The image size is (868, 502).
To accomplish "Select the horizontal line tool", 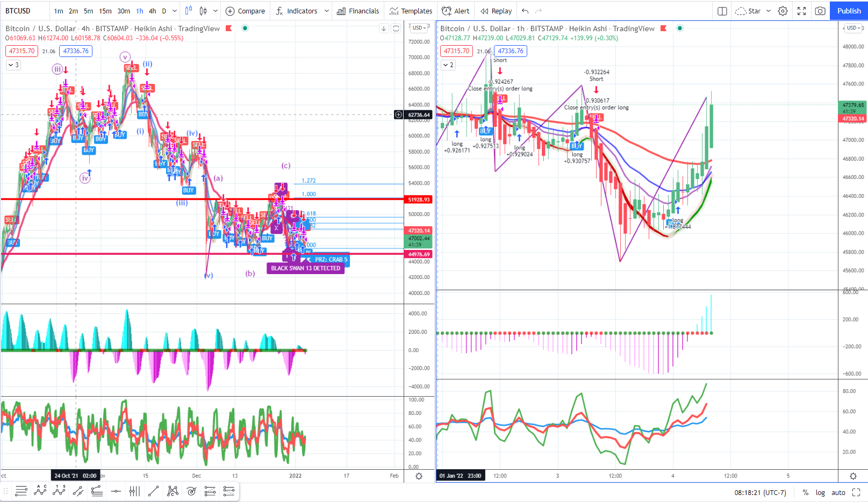I will click(116, 491).
